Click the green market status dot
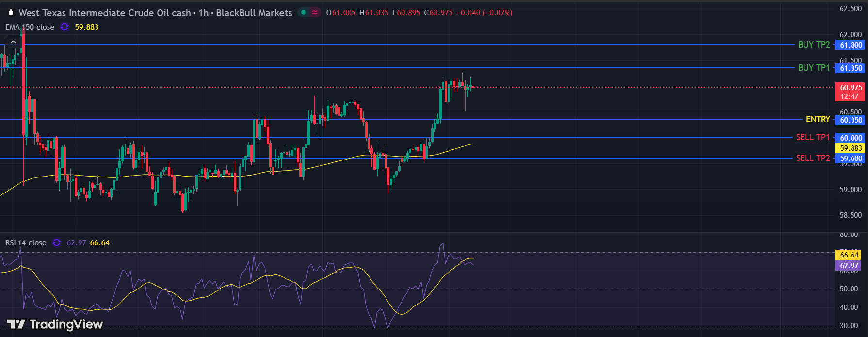Viewport: 868px width, 337px height. (304, 12)
